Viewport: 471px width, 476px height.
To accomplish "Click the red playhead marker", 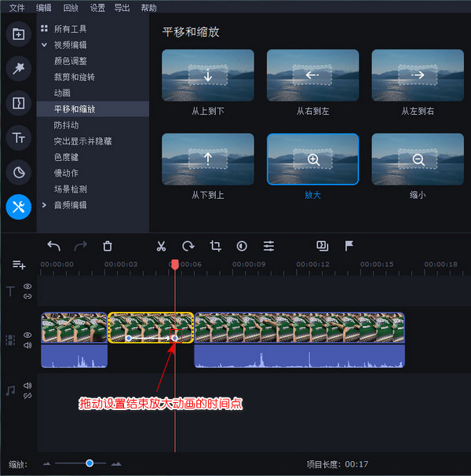I will point(175,264).
